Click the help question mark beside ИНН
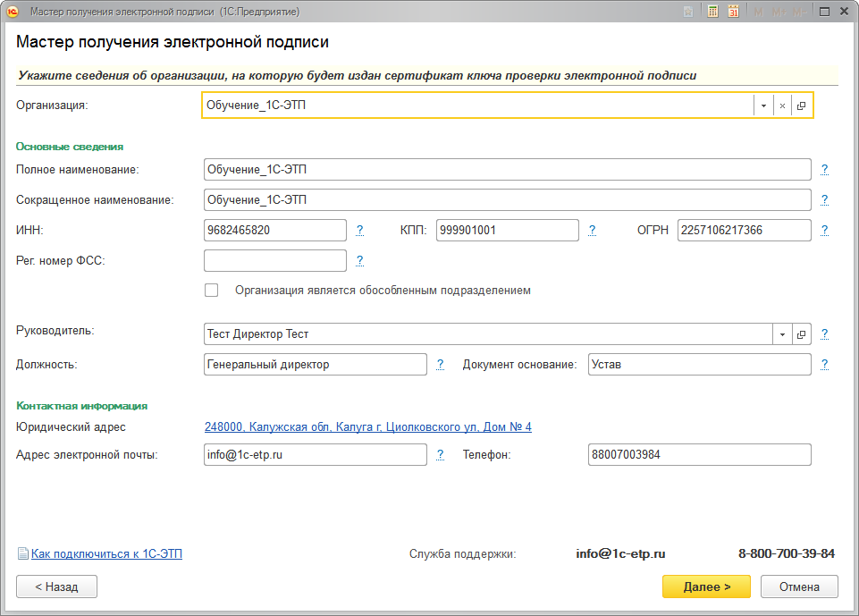859x616 pixels. click(359, 230)
